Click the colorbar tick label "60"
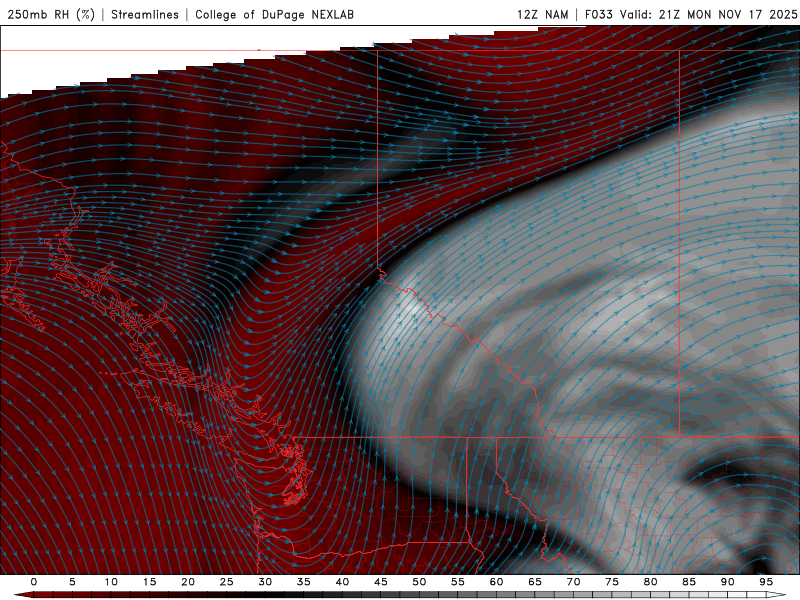The height and width of the screenshot is (600, 800). coord(496,582)
